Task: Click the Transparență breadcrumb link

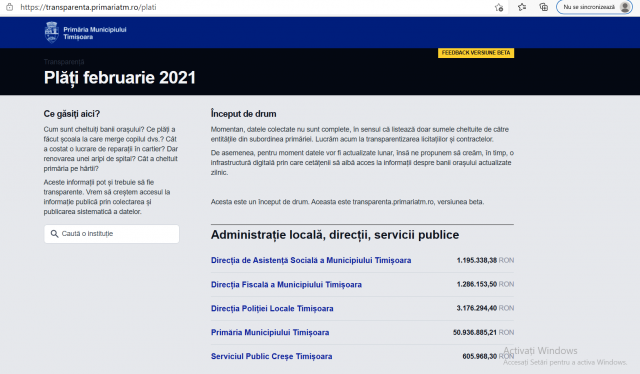Action: (64, 62)
